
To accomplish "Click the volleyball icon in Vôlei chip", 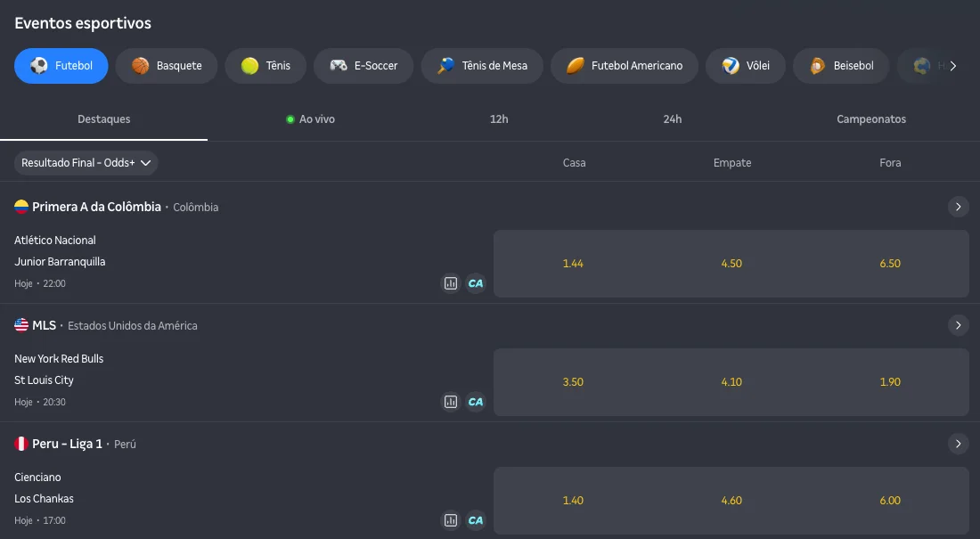I will [x=731, y=66].
